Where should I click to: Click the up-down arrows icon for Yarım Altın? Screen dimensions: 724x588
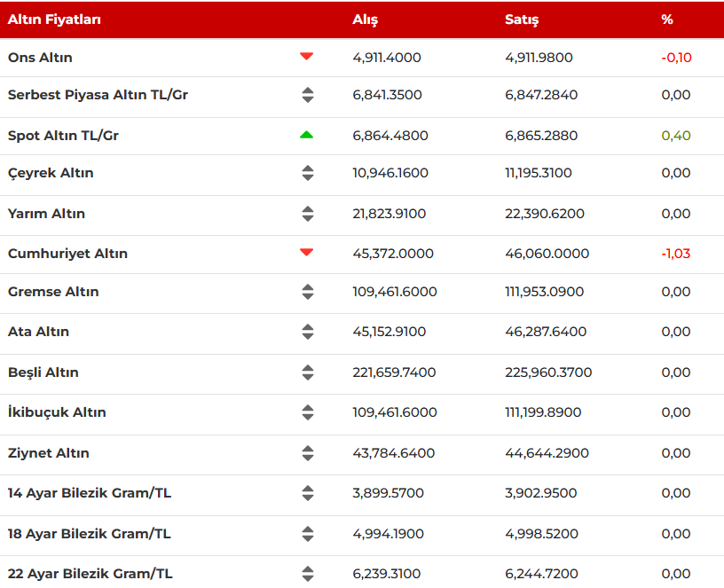click(x=307, y=214)
